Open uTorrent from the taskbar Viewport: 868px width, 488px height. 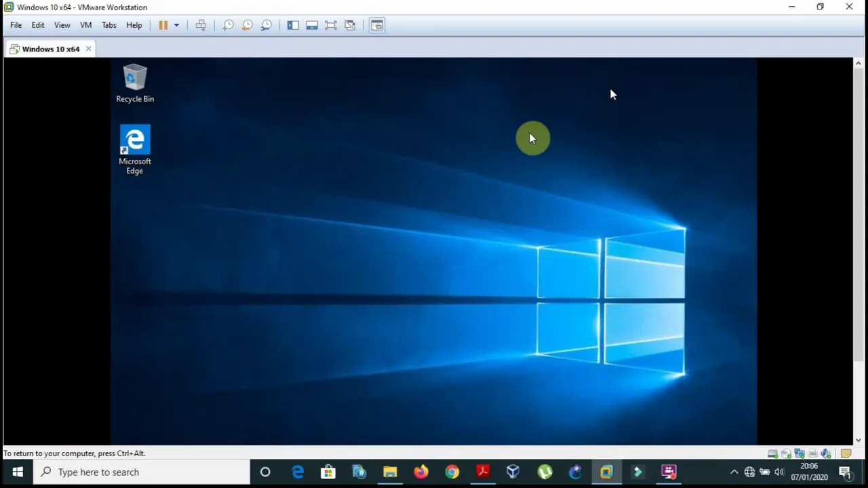coord(545,472)
